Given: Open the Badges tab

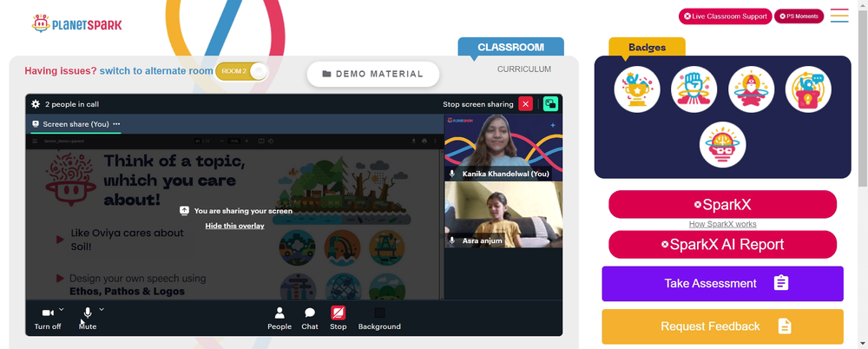Looking at the screenshot, I should pos(648,47).
